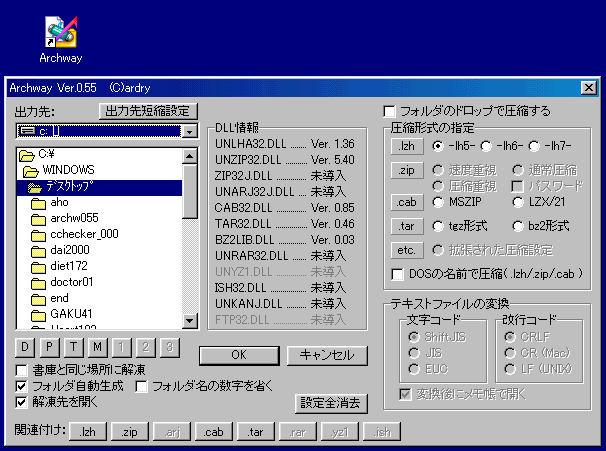Screen dimensions: 606x451
Task: Click the 設定全消去 button
Action: [x=332, y=403]
